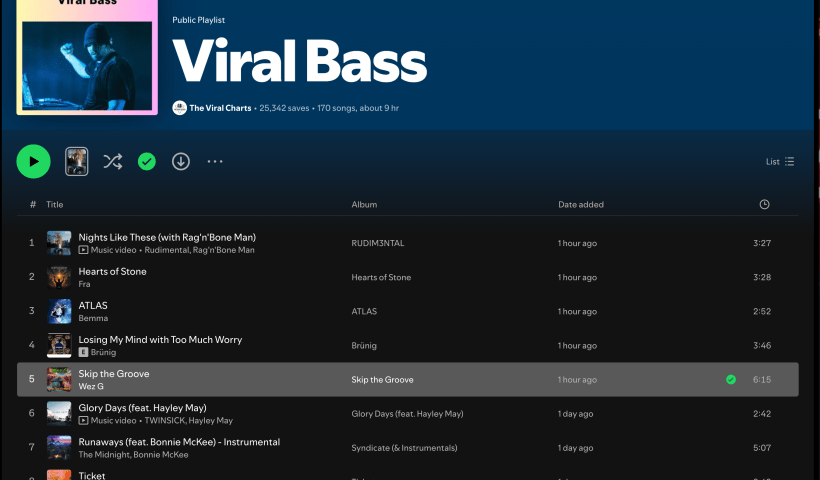Sort tracks by the Date added column header
This screenshot has width=820, height=480.
pos(580,205)
